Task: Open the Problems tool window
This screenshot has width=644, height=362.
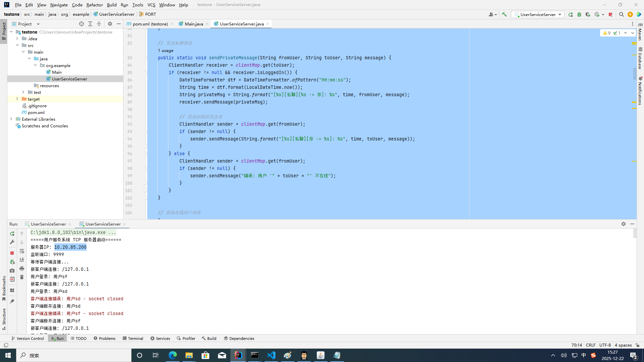Action: (x=104, y=339)
